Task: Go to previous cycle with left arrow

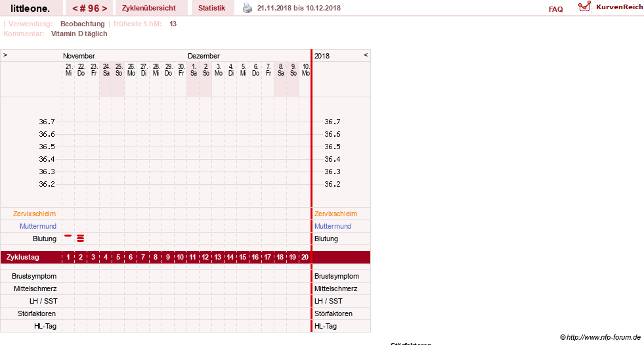Action: [75, 9]
